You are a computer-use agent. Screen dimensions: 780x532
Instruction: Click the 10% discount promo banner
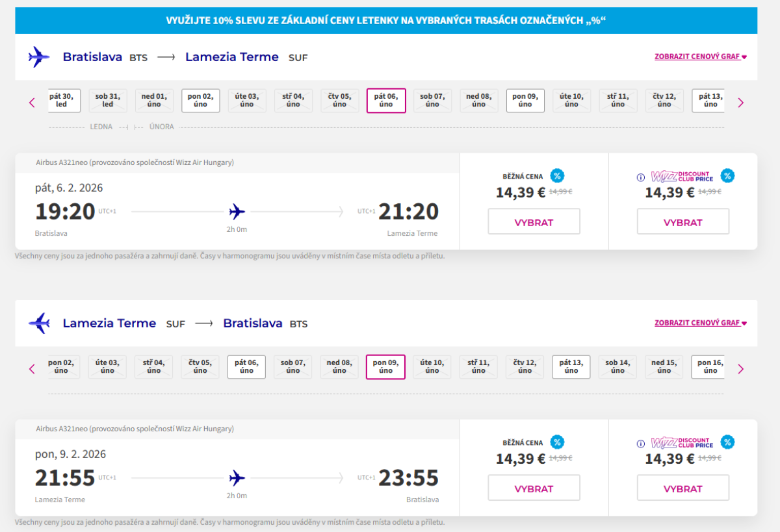pos(386,20)
